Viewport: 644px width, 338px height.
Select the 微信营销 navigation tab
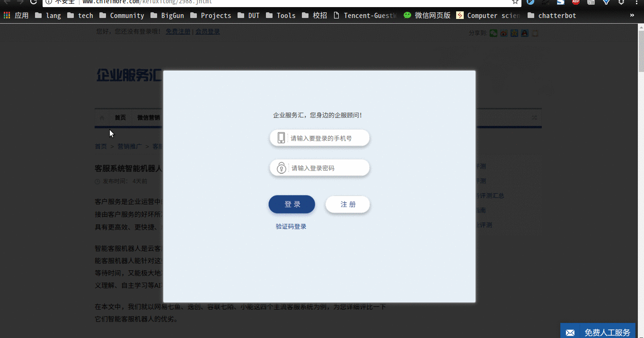(148, 118)
